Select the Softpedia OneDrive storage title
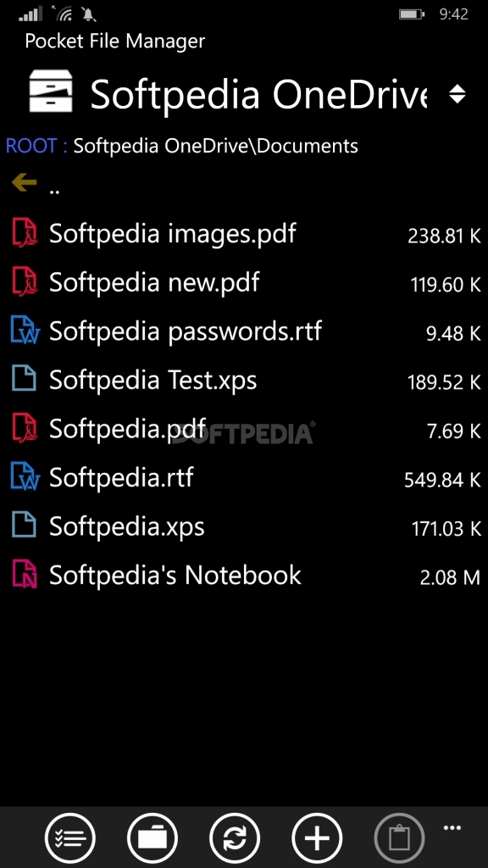This screenshot has width=488, height=868. click(x=258, y=94)
